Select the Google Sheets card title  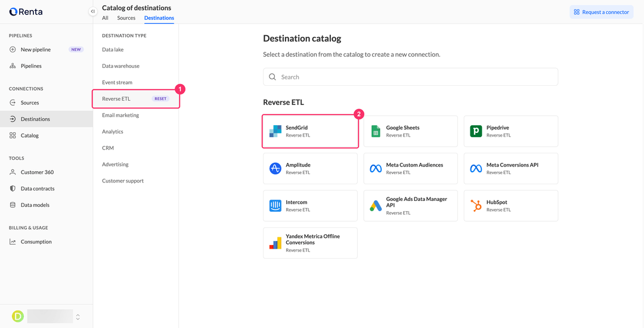coord(402,128)
